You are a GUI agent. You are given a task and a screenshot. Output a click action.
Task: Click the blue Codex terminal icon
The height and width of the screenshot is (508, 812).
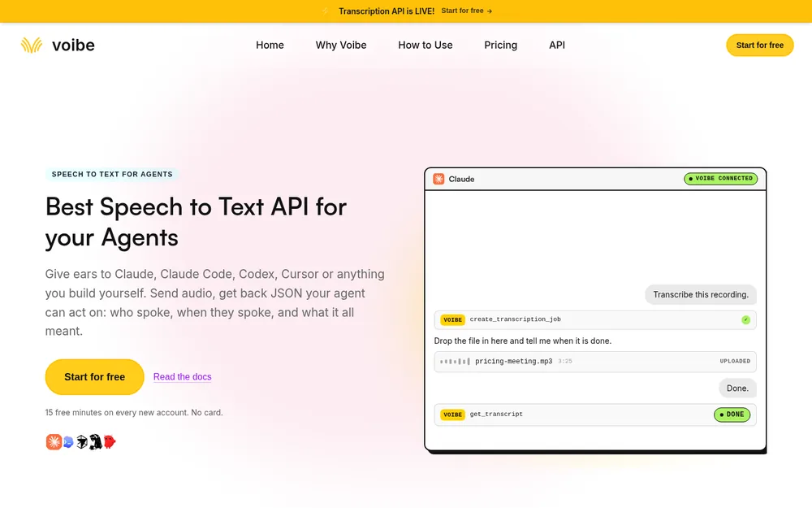(x=68, y=442)
